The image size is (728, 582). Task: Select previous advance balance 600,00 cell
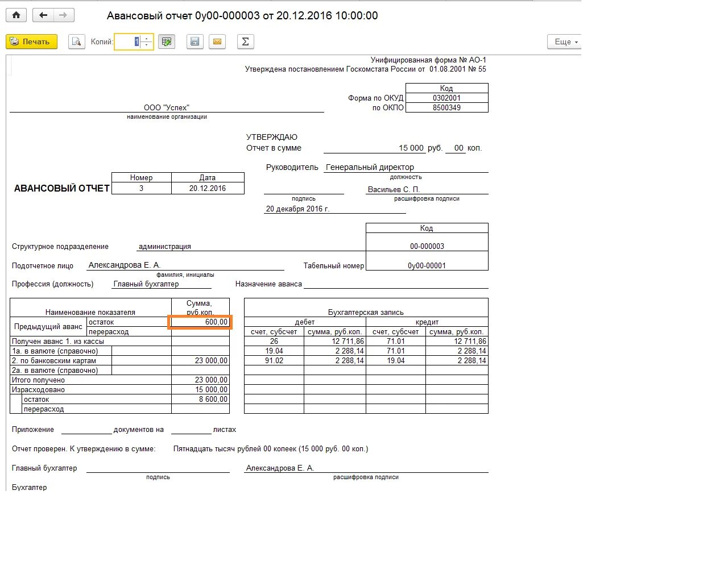click(x=200, y=322)
